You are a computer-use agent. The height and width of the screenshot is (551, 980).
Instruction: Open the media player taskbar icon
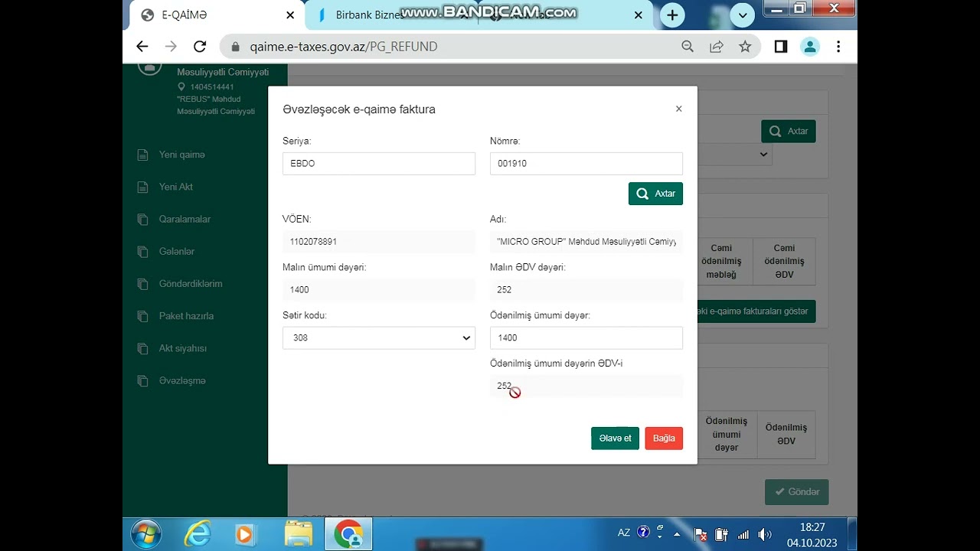tap(245, 533)
